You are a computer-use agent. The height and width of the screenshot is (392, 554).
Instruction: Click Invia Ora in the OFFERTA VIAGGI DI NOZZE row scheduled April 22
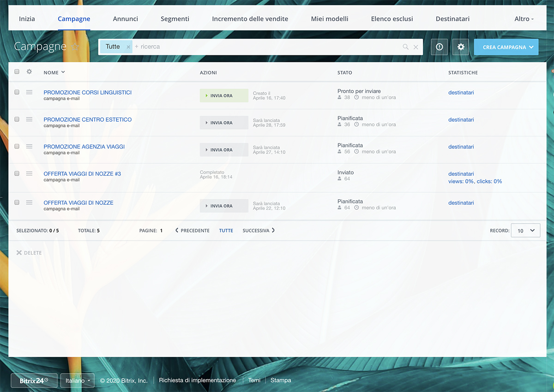pos(224,206)
